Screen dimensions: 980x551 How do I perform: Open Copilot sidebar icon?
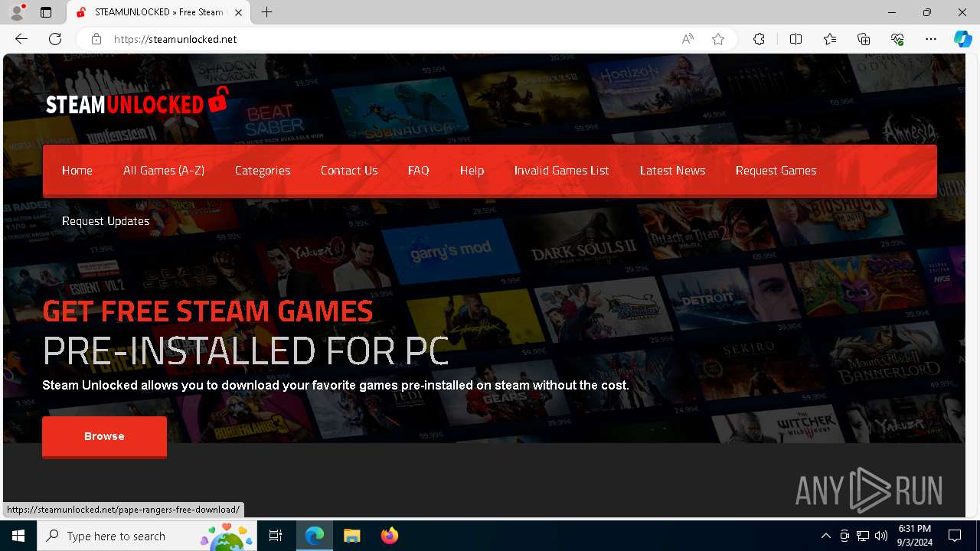(x=962, y=39)
